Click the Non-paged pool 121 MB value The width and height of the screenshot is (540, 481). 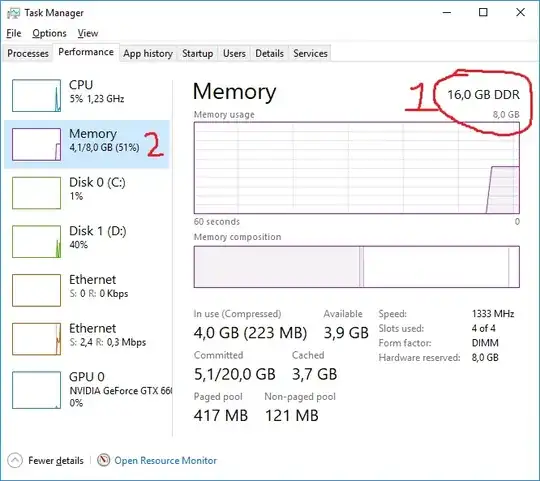click(292, 416)
